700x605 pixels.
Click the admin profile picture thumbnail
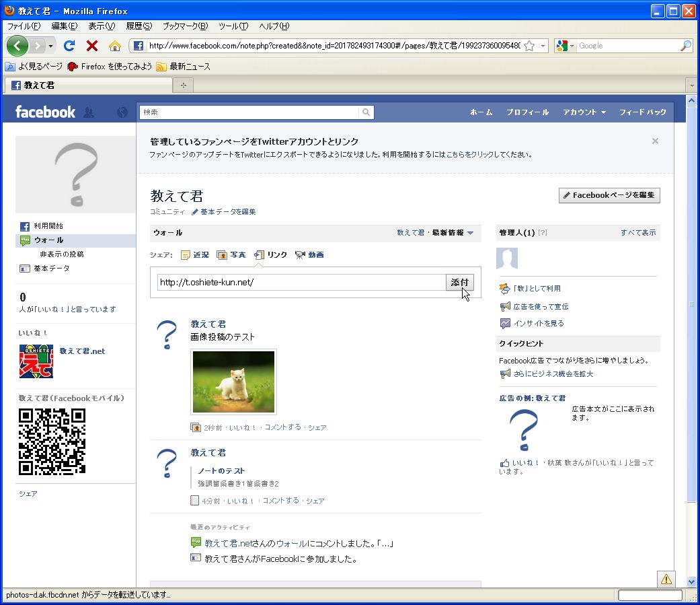(x=507, y=258)
